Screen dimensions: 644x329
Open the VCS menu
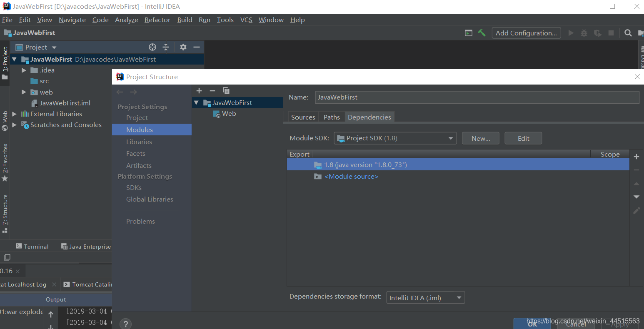coord(246,20)
